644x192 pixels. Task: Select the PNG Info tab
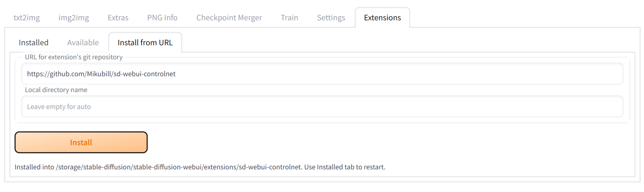pos(162,18)
